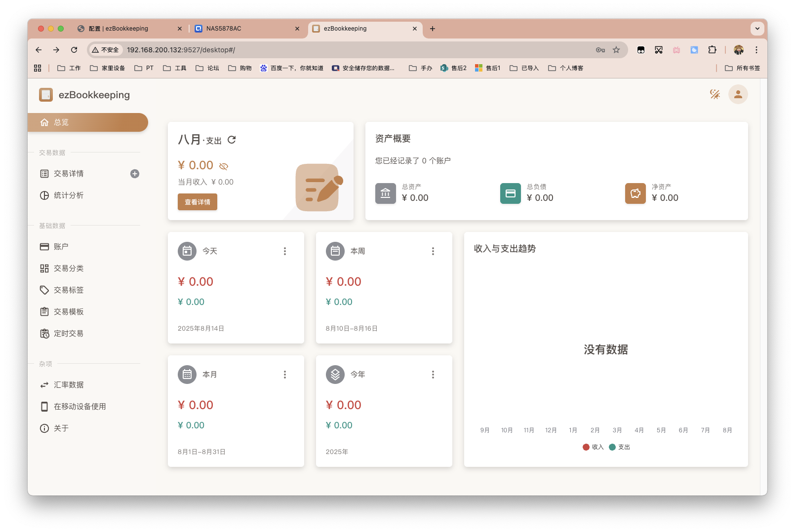Viewport: 795px width, 532px height.
Task: Open the three-dot menu on the 今年 card
Action: (433, 374)
